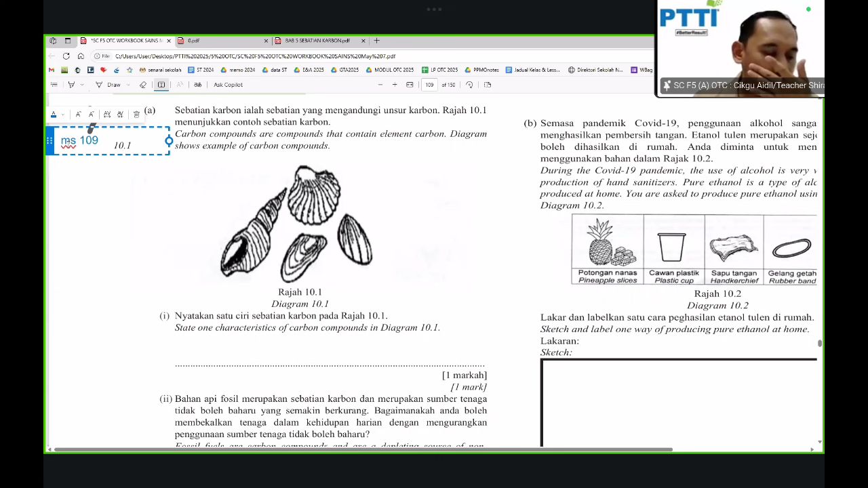Open the WBag bookmark

click(x=642, y=70)
